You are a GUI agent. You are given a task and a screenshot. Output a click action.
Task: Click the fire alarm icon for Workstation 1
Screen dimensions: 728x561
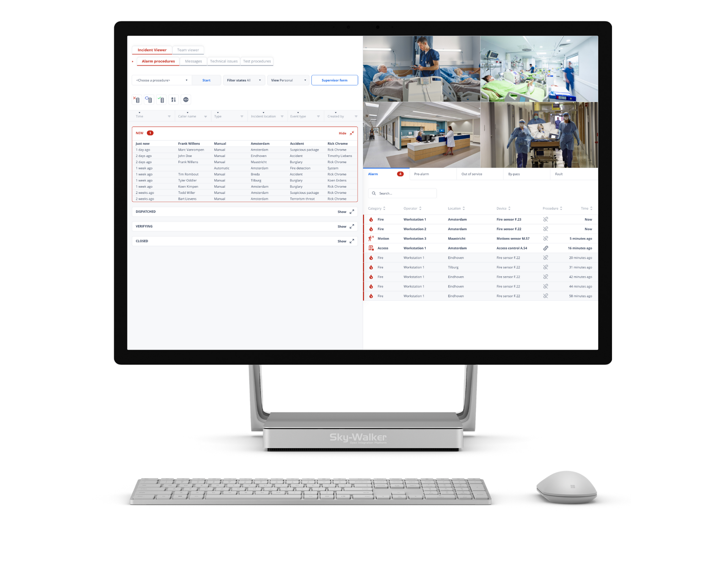[x=370, y=219]
